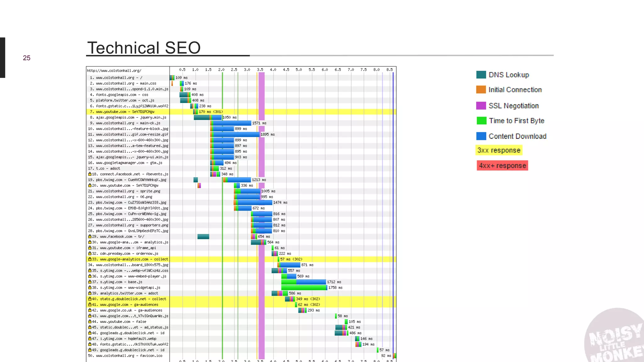Click lock icon on row 46 googleads id
644x362 pixels.
point(90,332)
